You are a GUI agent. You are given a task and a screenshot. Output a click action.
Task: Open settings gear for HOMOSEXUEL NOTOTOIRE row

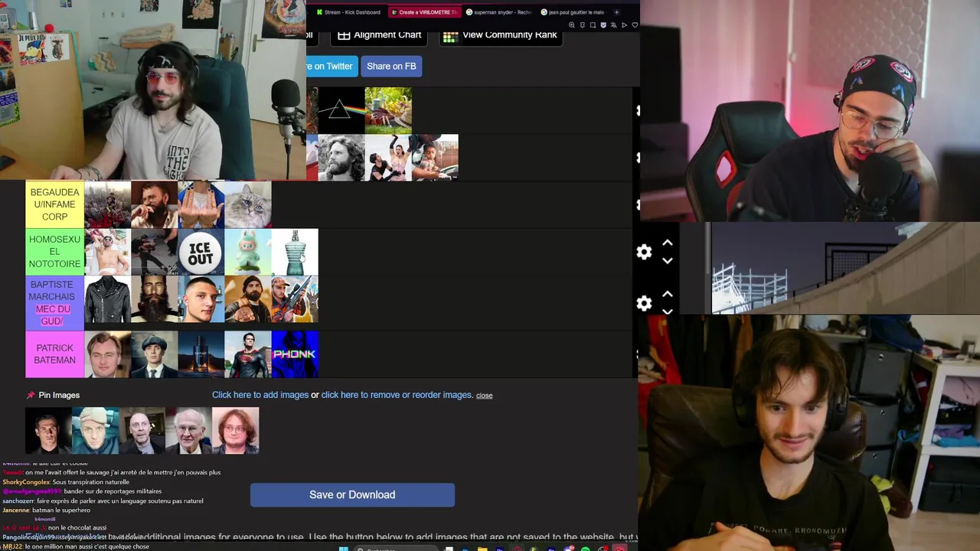click(x=644, y=253)
